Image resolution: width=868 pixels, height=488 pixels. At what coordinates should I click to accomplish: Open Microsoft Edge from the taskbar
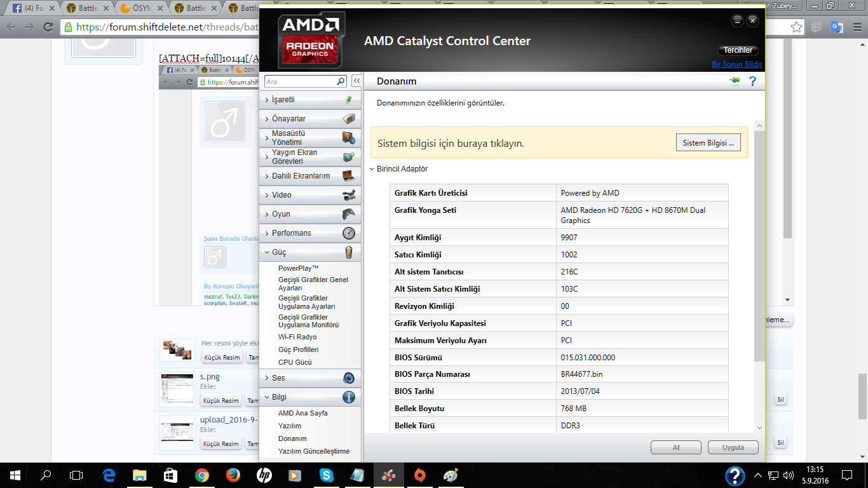[109, 475]
